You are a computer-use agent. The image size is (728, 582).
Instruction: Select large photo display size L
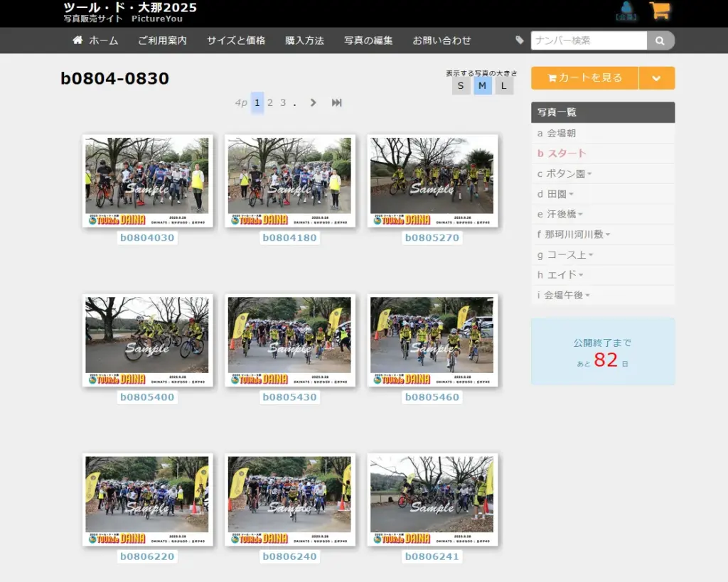point(504,86)
